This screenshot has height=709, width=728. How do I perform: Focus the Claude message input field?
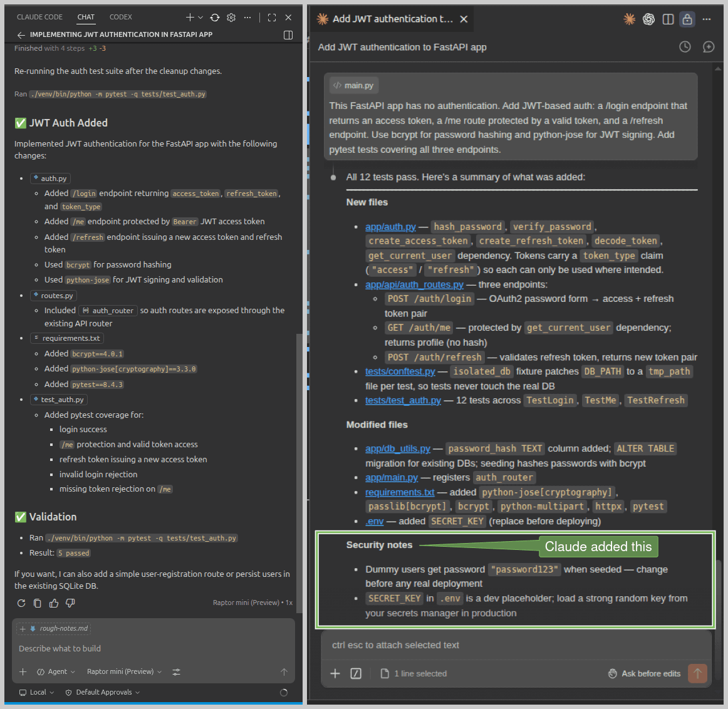click(x=516, y=646)
